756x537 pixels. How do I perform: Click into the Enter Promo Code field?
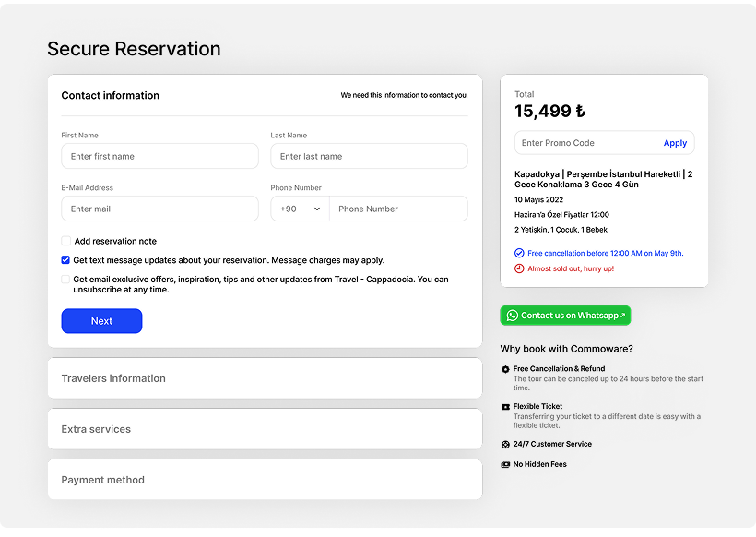[585, 143]
